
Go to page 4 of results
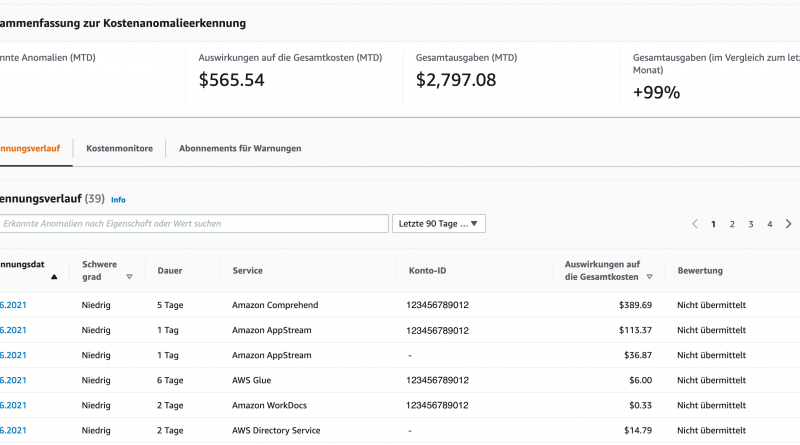point(769,224)
